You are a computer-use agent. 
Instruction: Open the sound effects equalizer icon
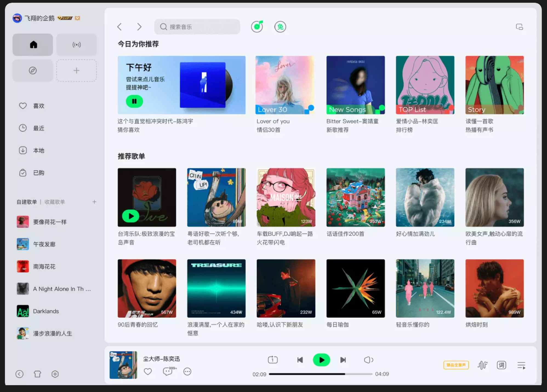pyautogui.click(x=483, y=365)
